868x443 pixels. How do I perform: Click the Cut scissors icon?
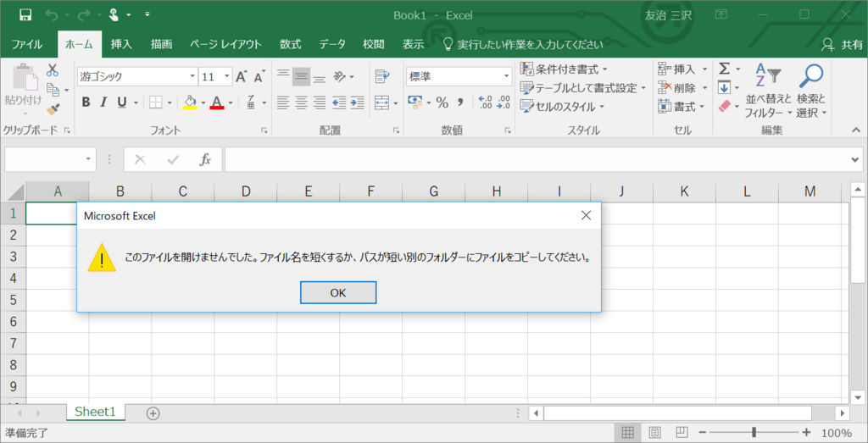point(53,70)
